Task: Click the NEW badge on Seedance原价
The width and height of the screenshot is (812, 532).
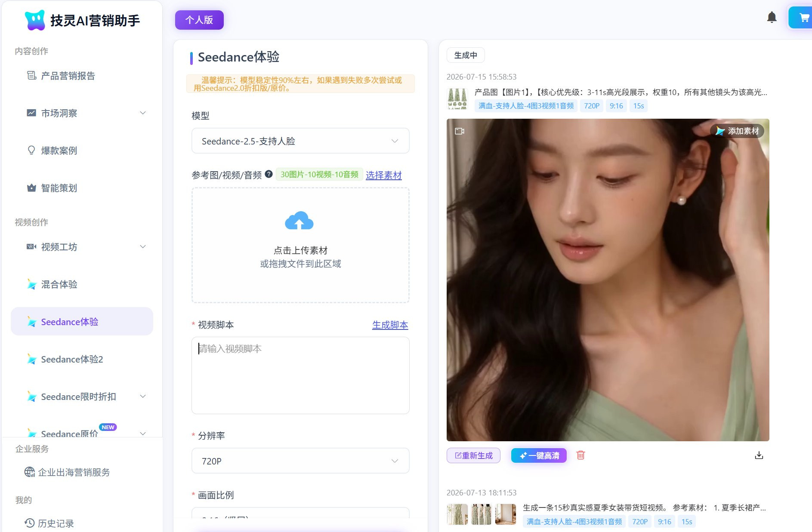Action: pyautogui.click(x=108, y=427)
